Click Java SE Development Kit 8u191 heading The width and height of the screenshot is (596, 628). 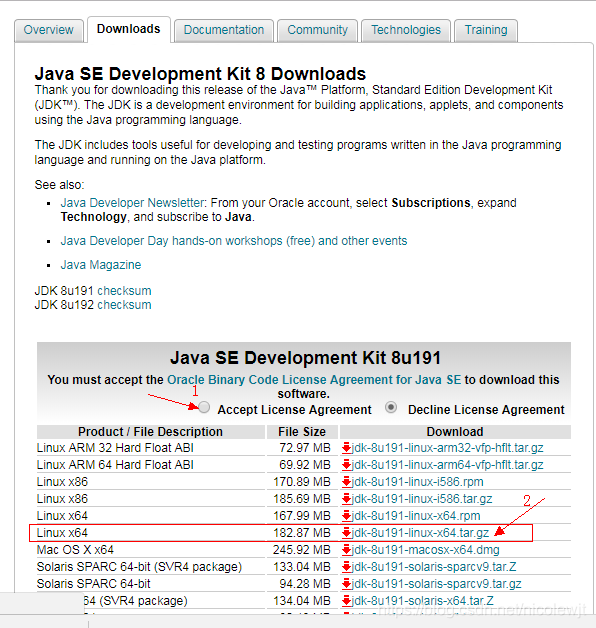305,358
